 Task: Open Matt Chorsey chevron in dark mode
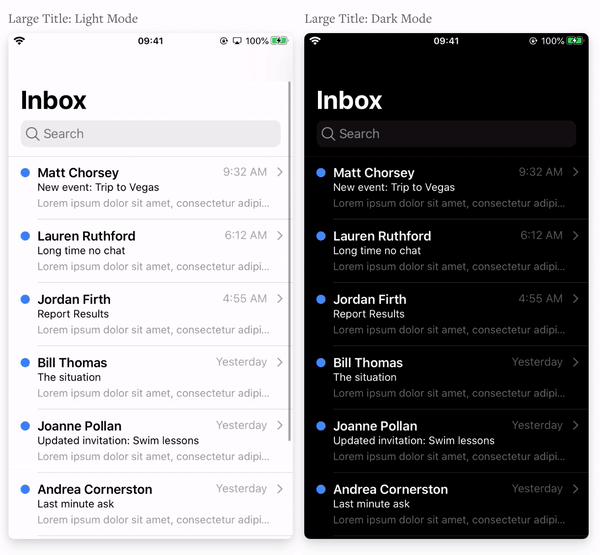pyautogui.click(x=576, y=172)
